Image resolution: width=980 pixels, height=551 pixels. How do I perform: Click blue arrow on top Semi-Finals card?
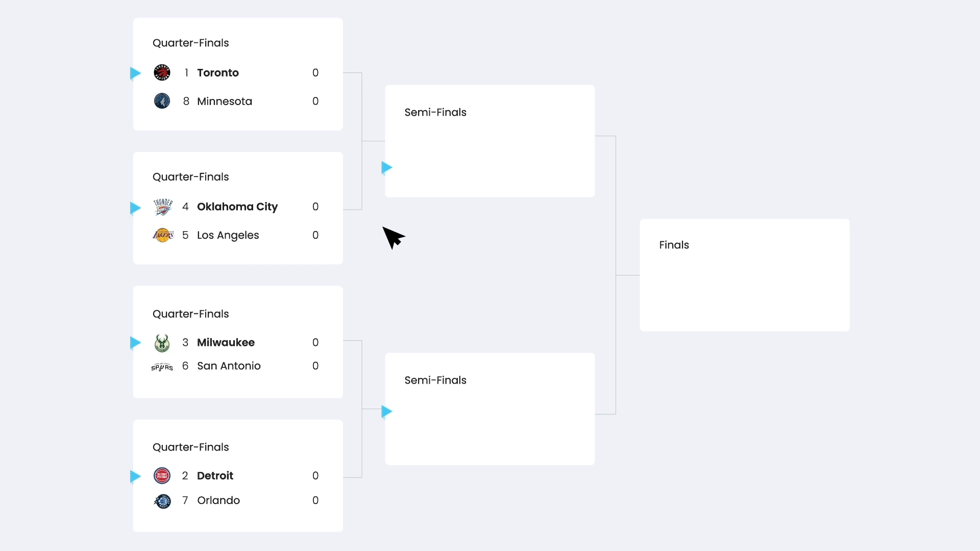[x=386, y=167]
